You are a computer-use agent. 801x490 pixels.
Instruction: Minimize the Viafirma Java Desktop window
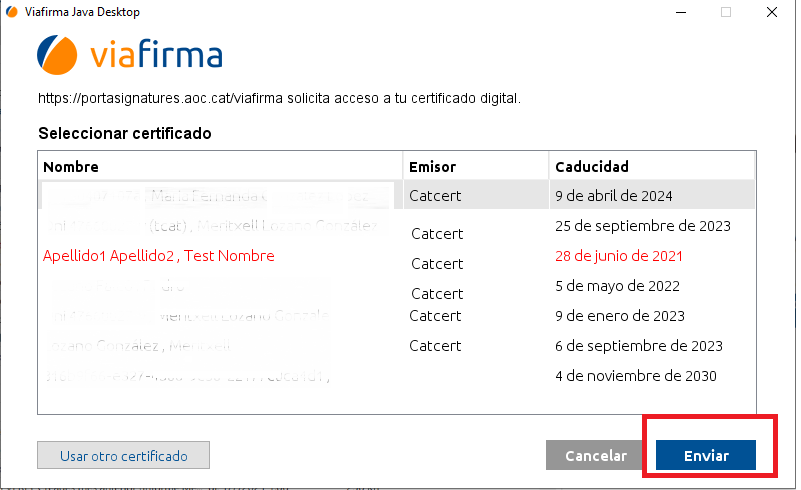coord(681,12)
